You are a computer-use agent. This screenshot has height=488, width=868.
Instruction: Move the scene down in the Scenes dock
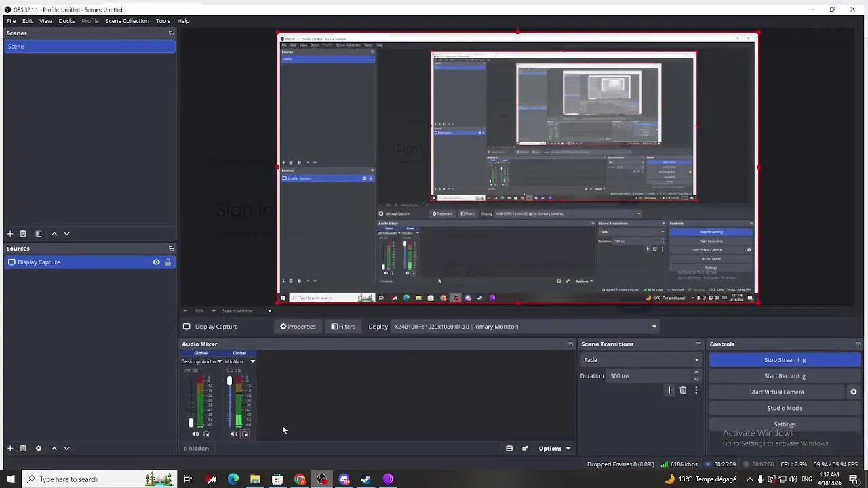click(x=66, y=234)
